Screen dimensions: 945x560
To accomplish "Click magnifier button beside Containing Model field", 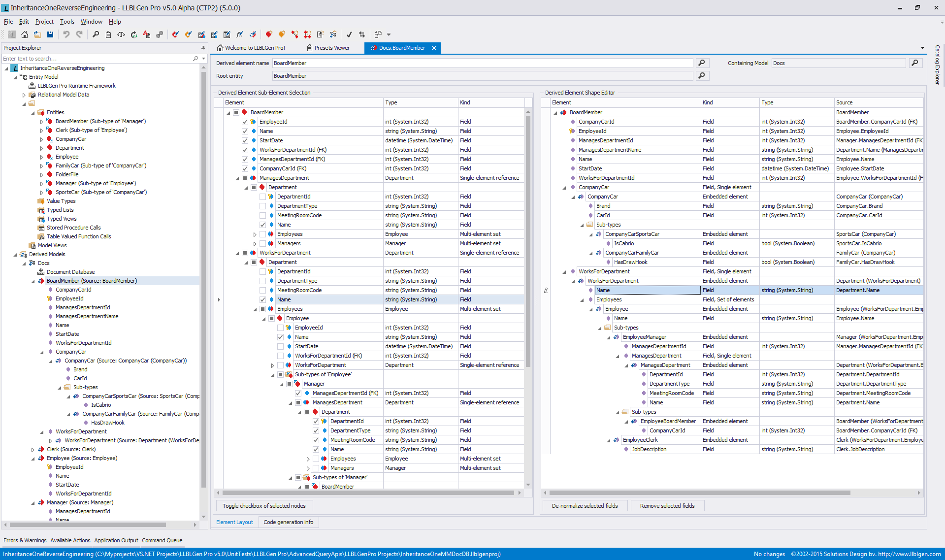I will (x=915, y=63).
